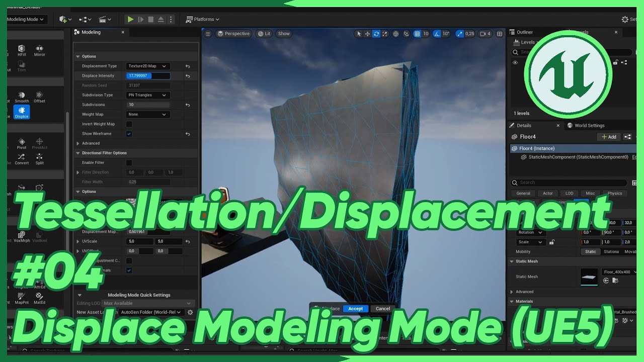Open Subdivision Type dropdown

pos(148,95)
